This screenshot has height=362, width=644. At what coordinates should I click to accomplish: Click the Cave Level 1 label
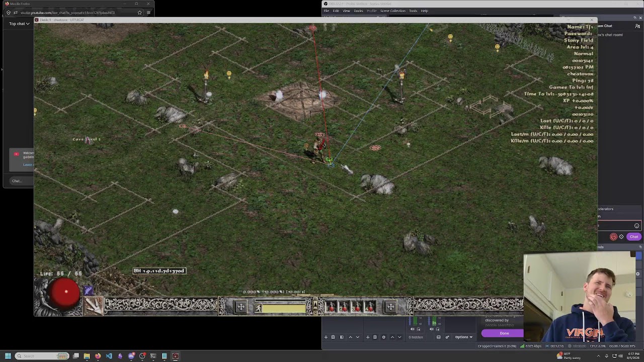[86, 139]
